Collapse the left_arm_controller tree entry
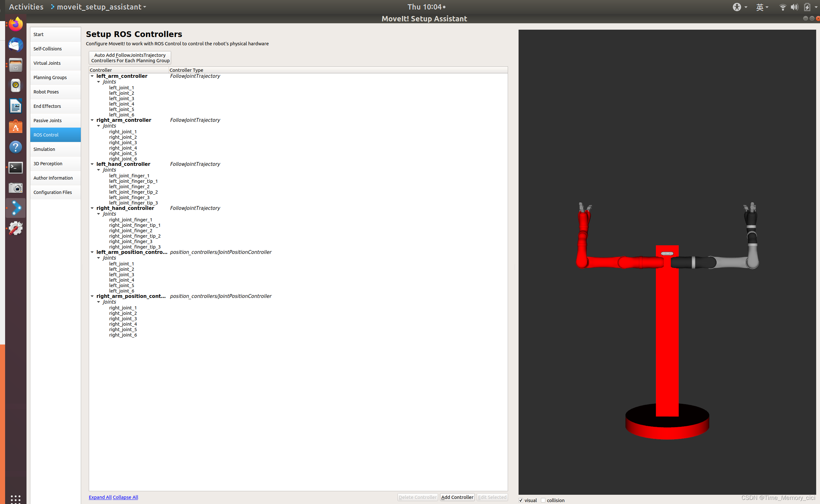Screen dimensions: 820x504 tap(92, 76)
